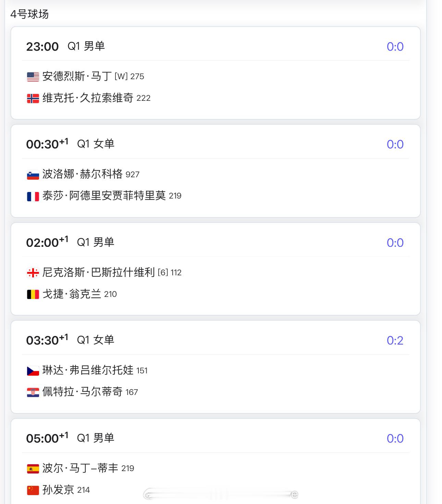
Task: Click the Norway flag beside 维克托·久拉索维奇
Action: click(33, 98)
